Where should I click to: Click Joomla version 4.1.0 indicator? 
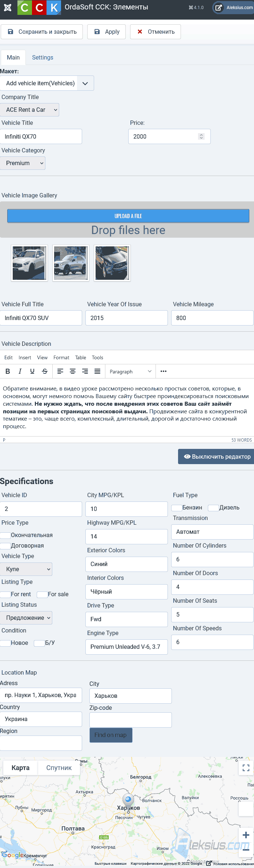[x=196, y=8]
